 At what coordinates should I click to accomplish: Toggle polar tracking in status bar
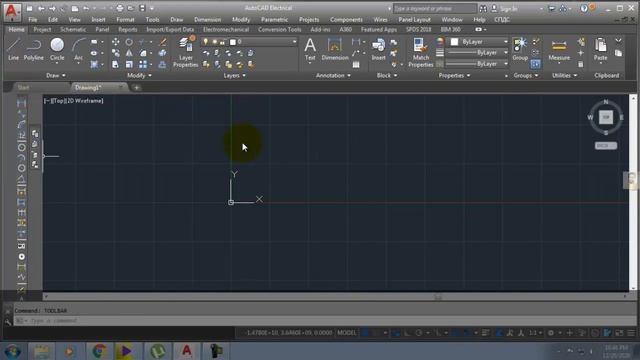(419, 333)
